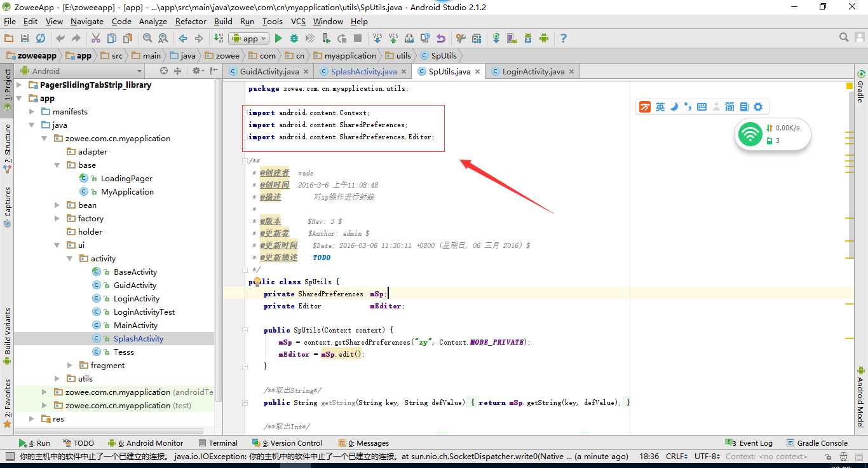Viewport: 868px width, 468px height.
Task: Select LoginActivityTest in project tree
Action: [x=144, y=312]
